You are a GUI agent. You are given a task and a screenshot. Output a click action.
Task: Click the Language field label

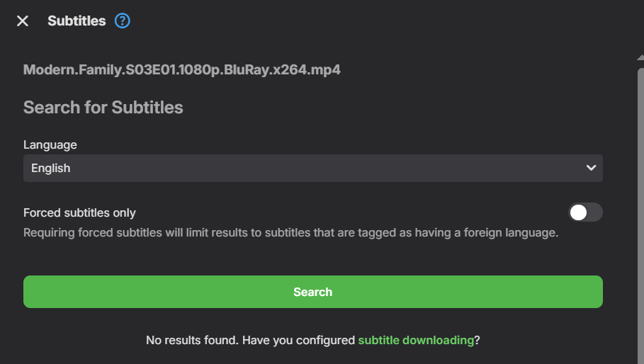pos(50,144)
